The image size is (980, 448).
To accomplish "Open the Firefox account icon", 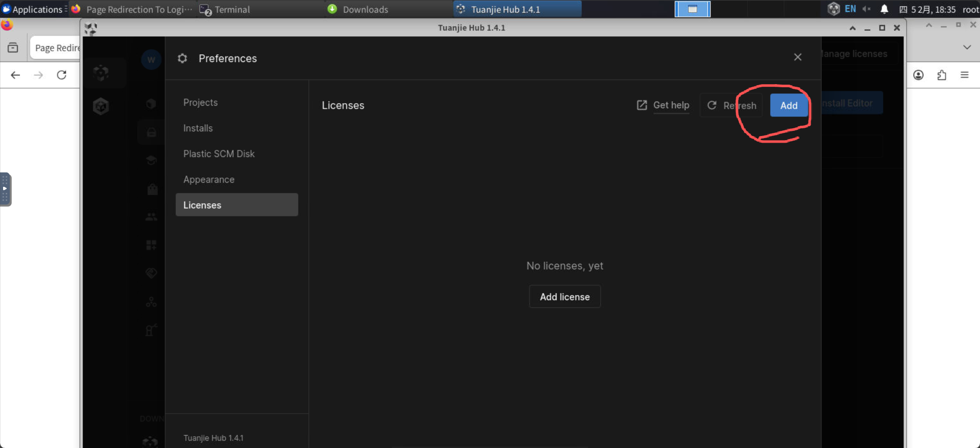I will pyautogui.click(x=918, y=75).
